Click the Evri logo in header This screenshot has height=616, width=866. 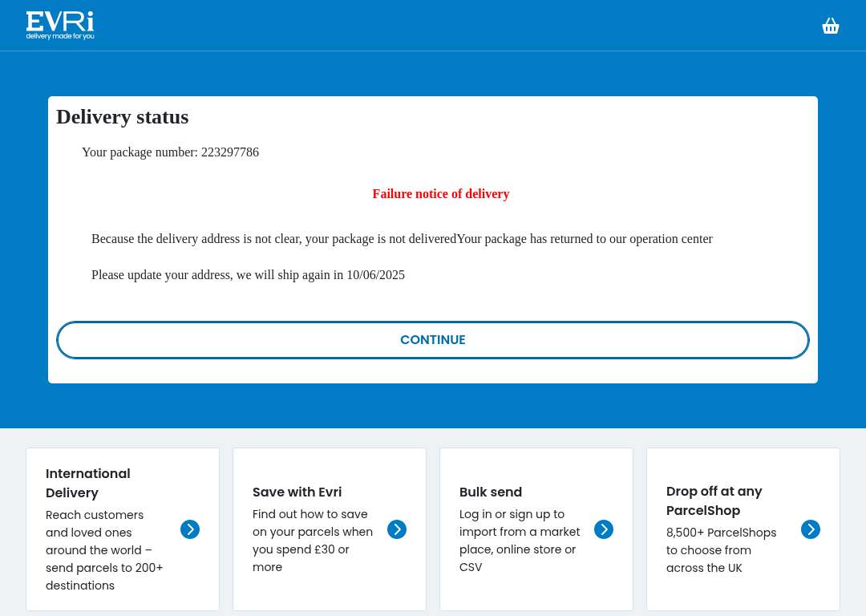59,26
